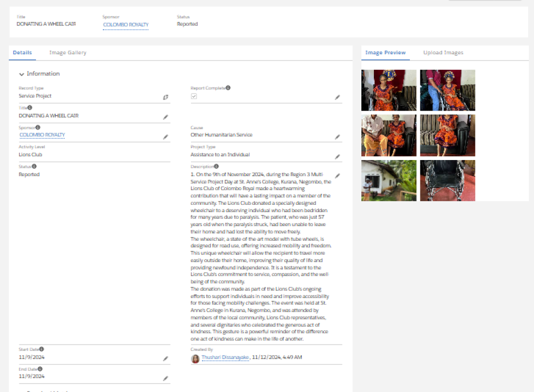Click edit pencil for Description field
This screenshot has width=534, height=392.
337,176
